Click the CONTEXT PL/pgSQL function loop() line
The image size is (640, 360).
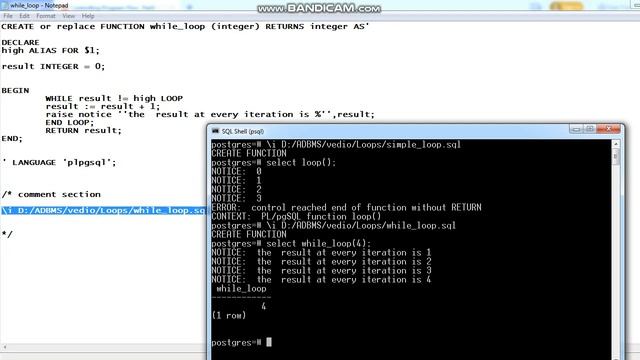[x=296, y=216]
